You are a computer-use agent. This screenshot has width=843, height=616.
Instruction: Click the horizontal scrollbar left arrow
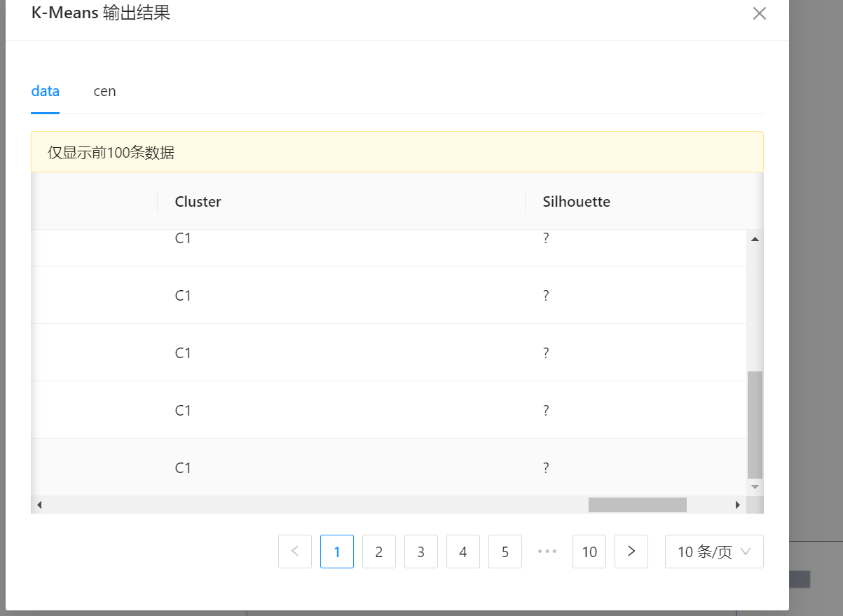pos(39,505)
